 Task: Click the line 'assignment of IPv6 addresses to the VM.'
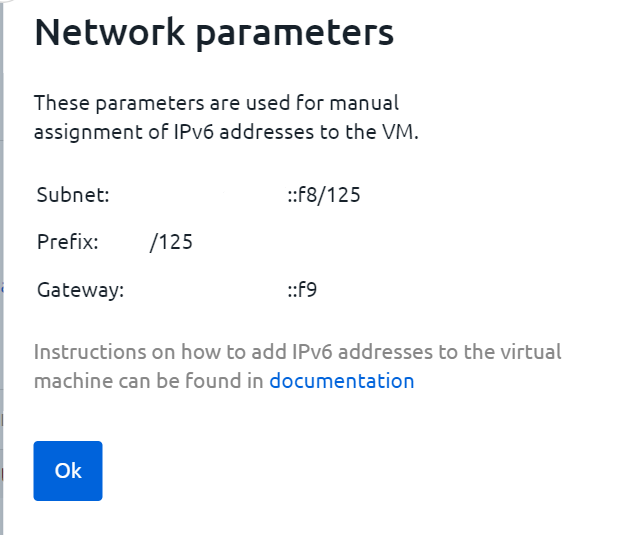point(226,132)
